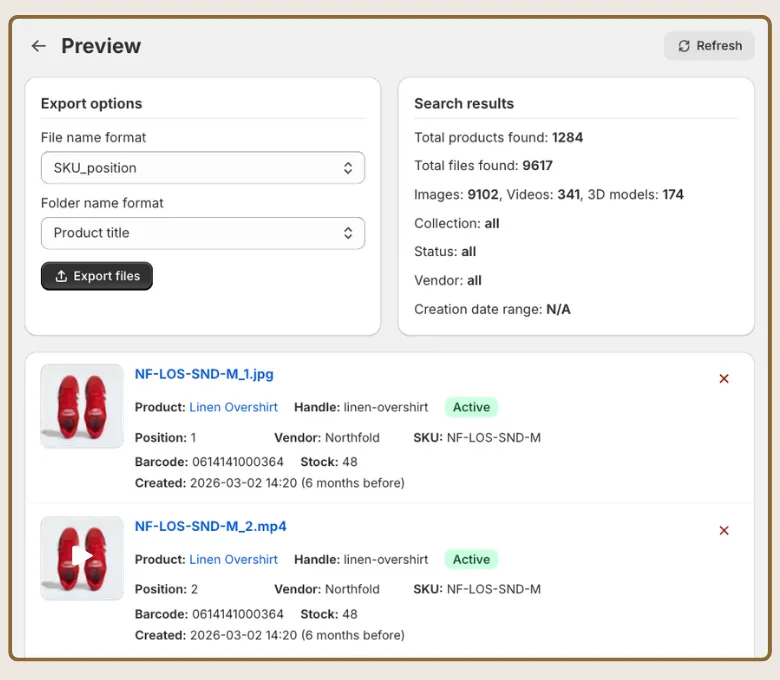This screenshot has height=680, width=780.
Task: Click the Status: all text
Action: [445, 252]
